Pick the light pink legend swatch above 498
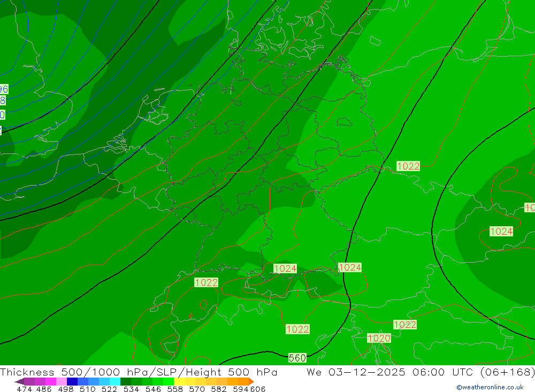This screenshot has height=392, width=535. (62, 381)
